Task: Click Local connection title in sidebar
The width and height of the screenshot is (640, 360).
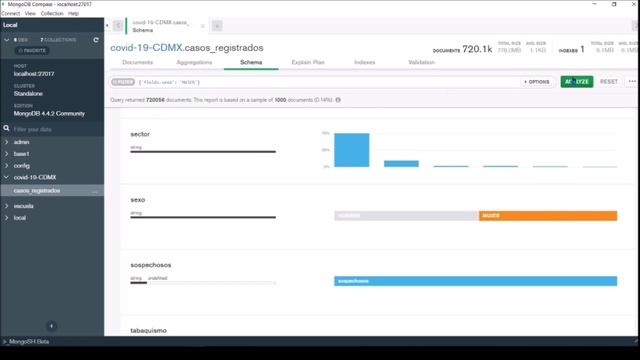Action: pos(10,25)
